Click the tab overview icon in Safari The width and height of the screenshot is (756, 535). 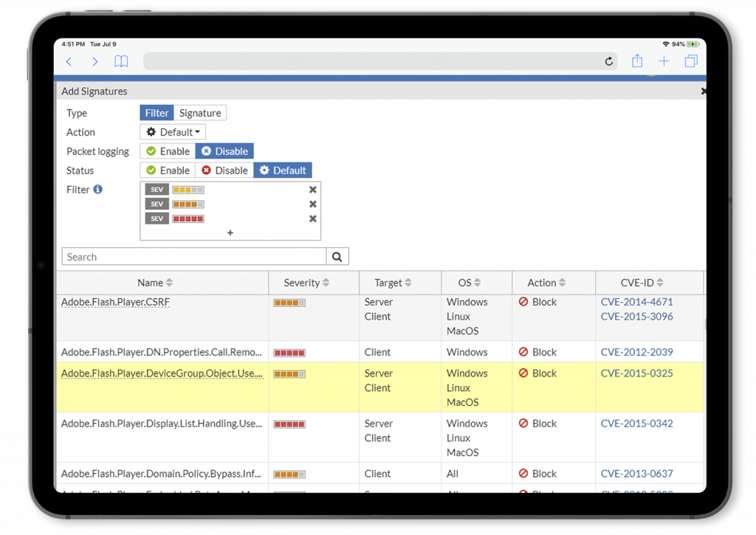(691, 61)
